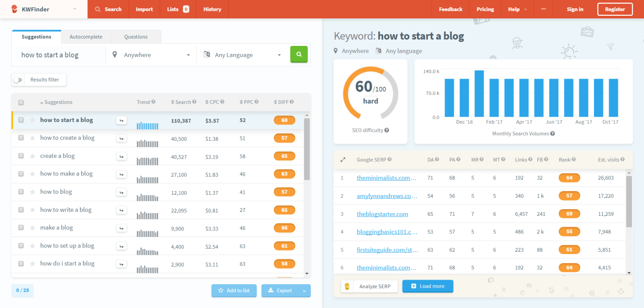The height and width of the screenshot is (308, 644).
Task: Switch to the Questions tab
Action: (136, 37)
